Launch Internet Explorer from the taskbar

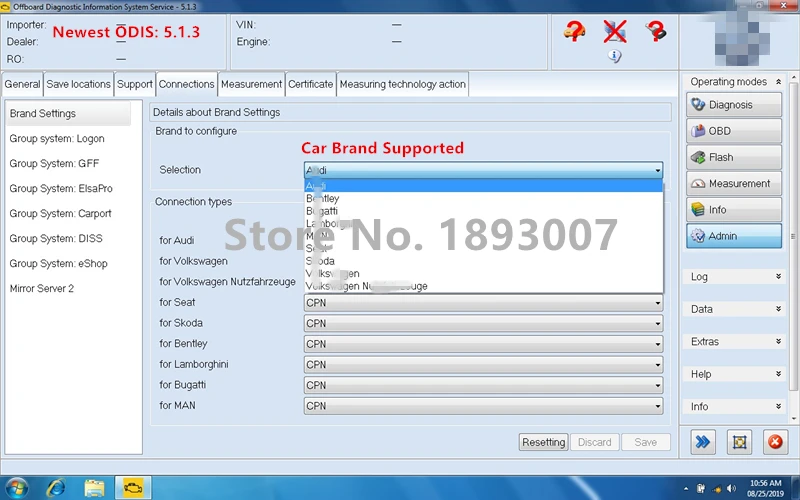pos(55,488)
